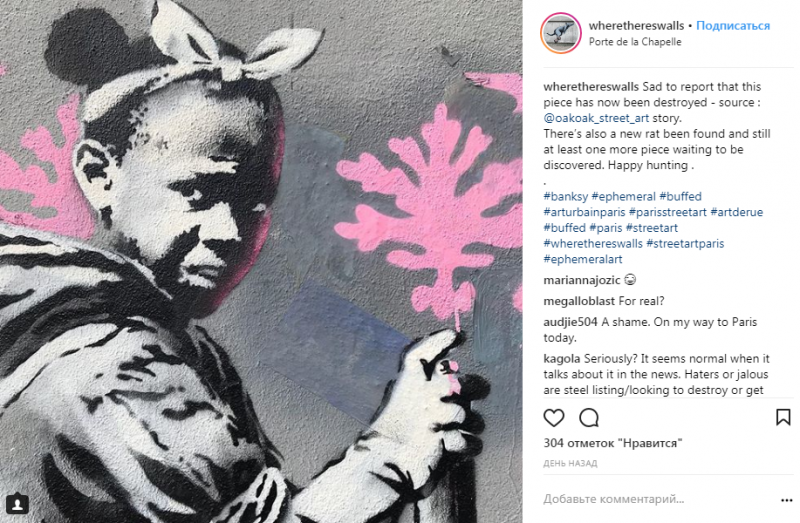Save the post with the bookmark icon

pyautogui.click(x=783, y=417)
